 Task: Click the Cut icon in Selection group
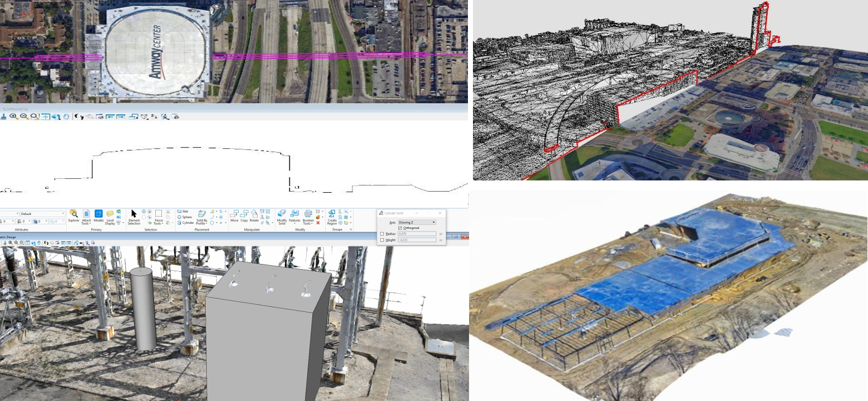(x=168, y=212)
